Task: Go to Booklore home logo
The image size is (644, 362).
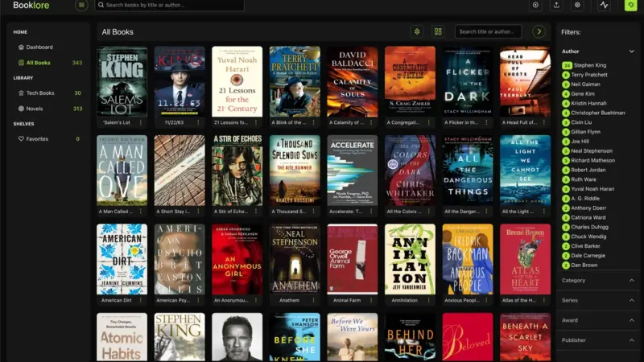Action: 31,5
